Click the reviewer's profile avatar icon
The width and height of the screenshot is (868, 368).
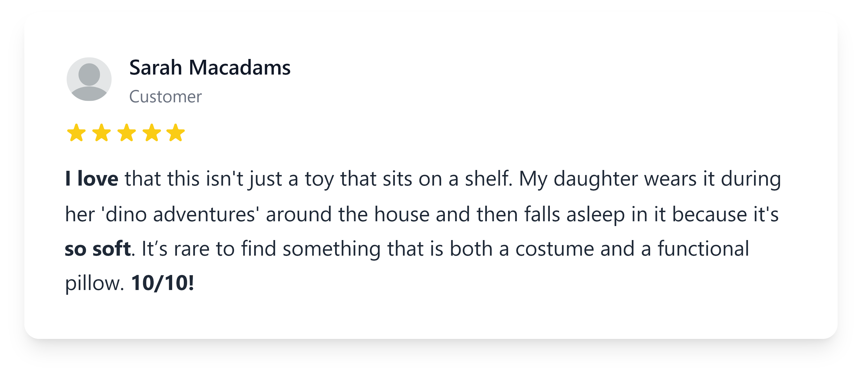pyautogui.click(x=89, y=79)
